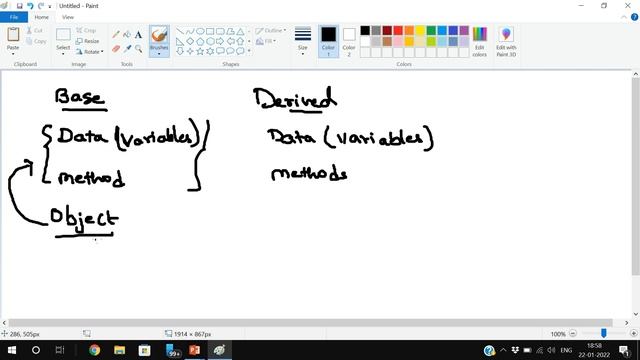640x360 pixels.
Task: Click the Edit colors button
Action: (480, 42)
